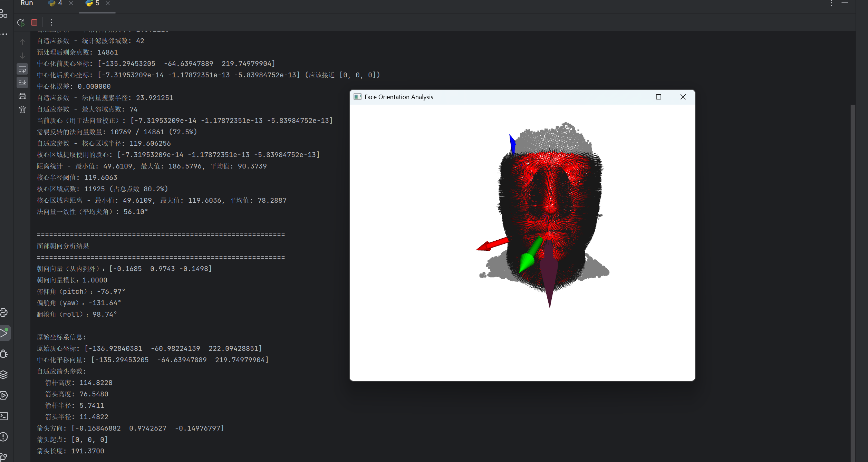The width and height of the screenshot is (868, 462).
Task: Open the Python Console tool window
Action: [x=4, y=312]
